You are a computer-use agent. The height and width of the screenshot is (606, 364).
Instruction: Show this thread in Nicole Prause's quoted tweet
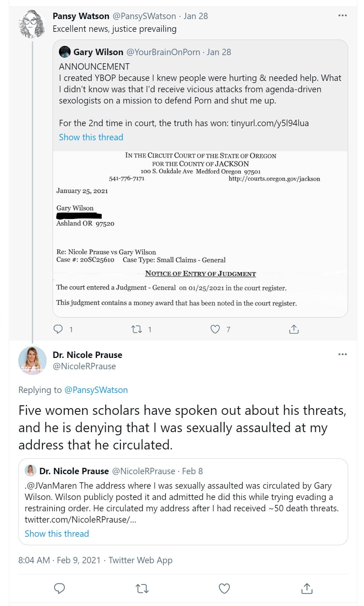pos(57,534)
